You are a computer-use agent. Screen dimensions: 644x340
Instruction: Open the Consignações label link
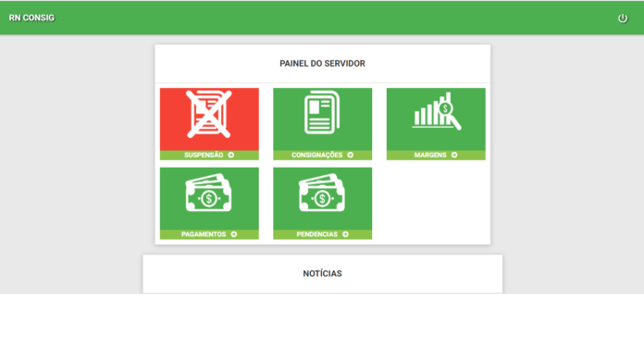316,155
